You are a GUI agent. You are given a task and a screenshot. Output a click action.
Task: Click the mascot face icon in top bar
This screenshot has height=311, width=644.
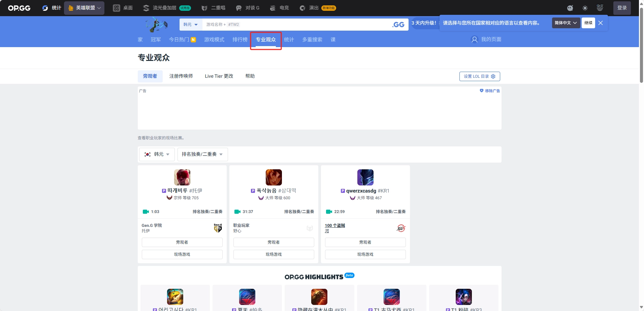(570, 8)
